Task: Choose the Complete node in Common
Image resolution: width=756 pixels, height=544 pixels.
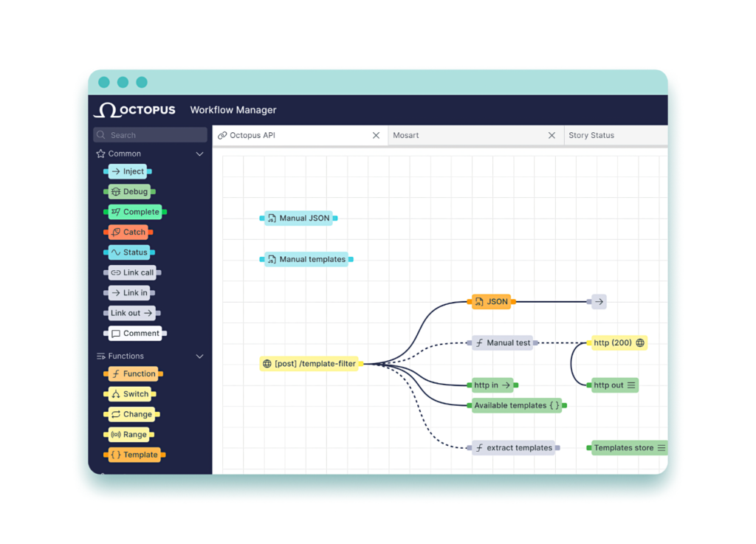Action: click(136, 212)
